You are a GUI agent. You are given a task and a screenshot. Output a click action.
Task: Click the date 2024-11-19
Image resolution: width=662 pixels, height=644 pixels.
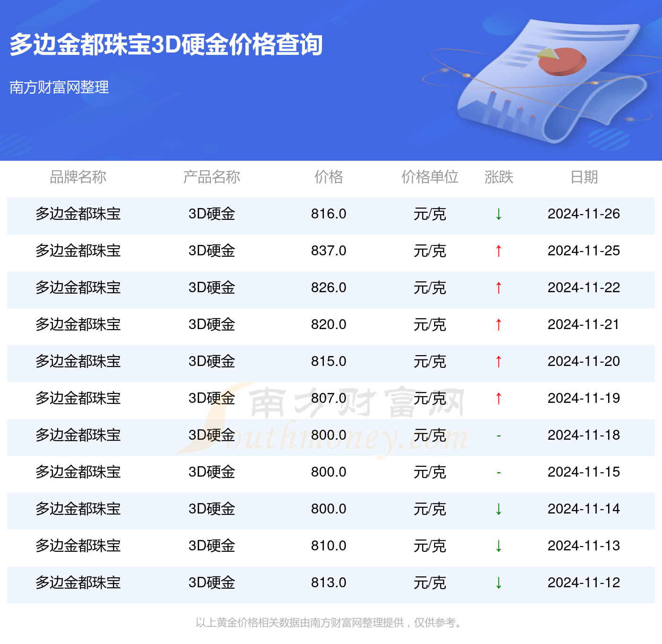click(584, 398)
